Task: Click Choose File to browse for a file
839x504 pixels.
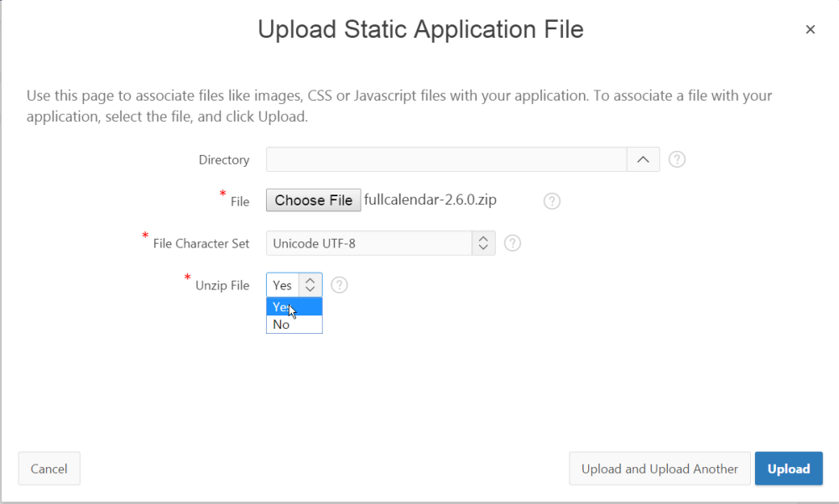Action: [313, 200]
